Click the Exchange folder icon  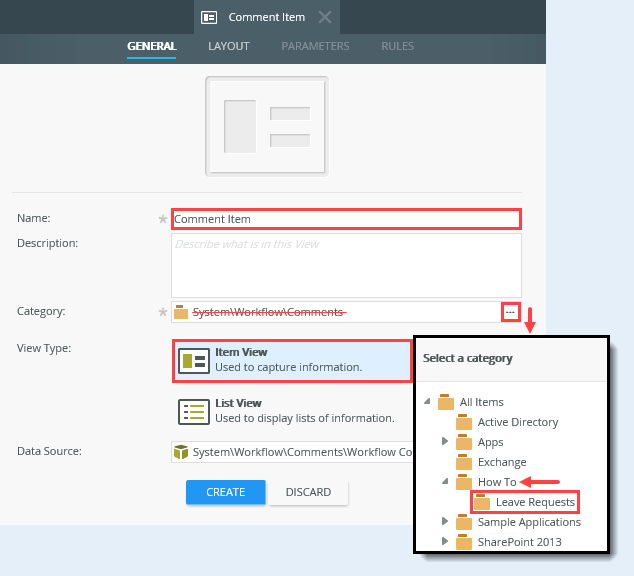464,462
